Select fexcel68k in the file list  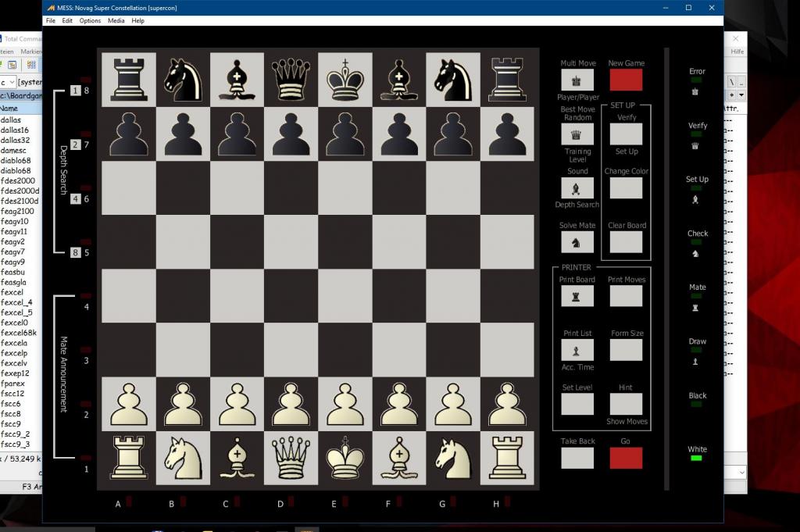coord(19,333)
